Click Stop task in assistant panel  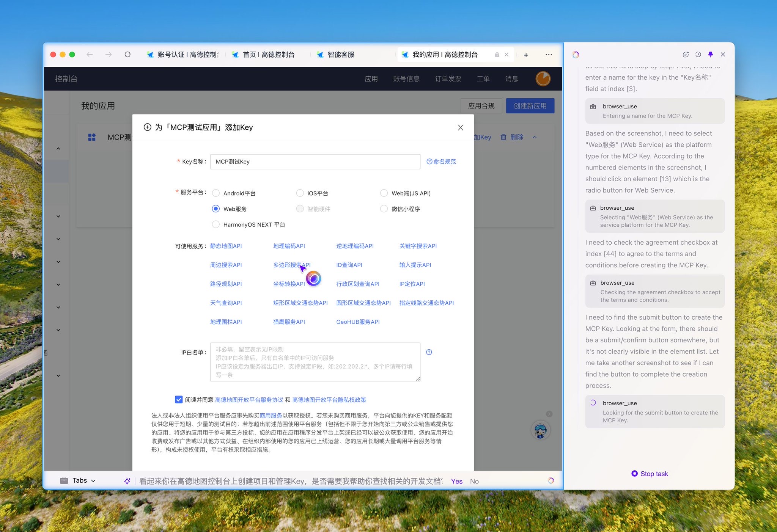(x=650, y=474)
